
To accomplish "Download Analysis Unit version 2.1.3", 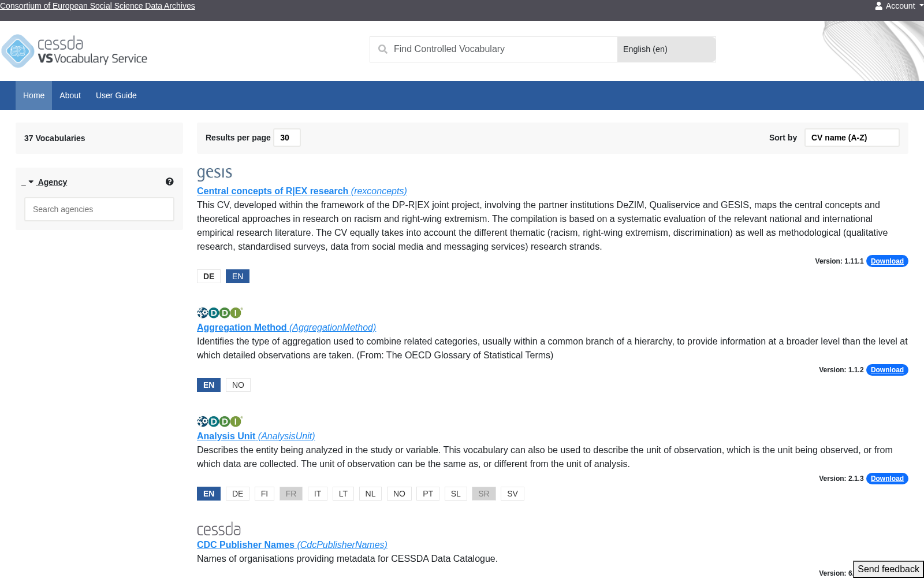I will tap(887, 479).
